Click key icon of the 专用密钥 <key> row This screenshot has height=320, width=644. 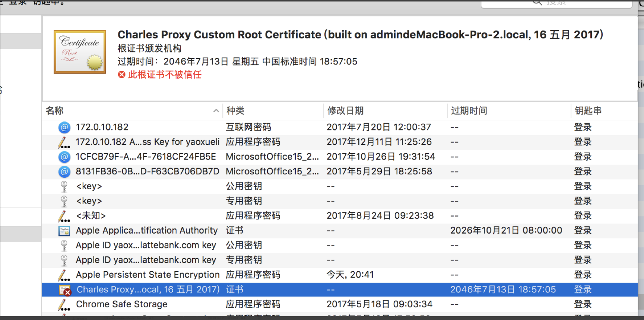(64, 201)
